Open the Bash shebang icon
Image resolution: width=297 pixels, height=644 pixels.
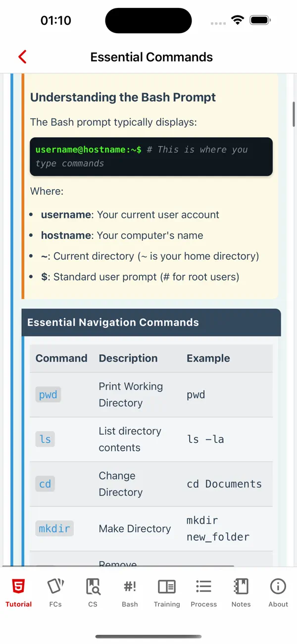click(x=130, y=587)
